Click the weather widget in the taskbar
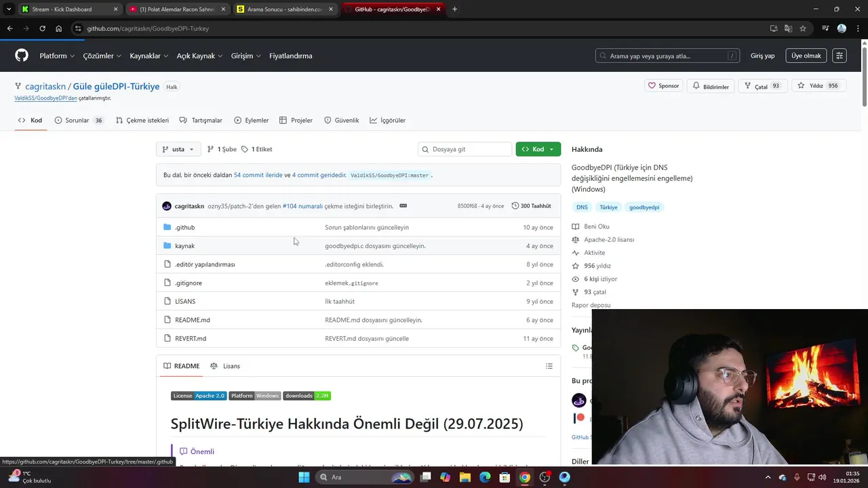 28,477
